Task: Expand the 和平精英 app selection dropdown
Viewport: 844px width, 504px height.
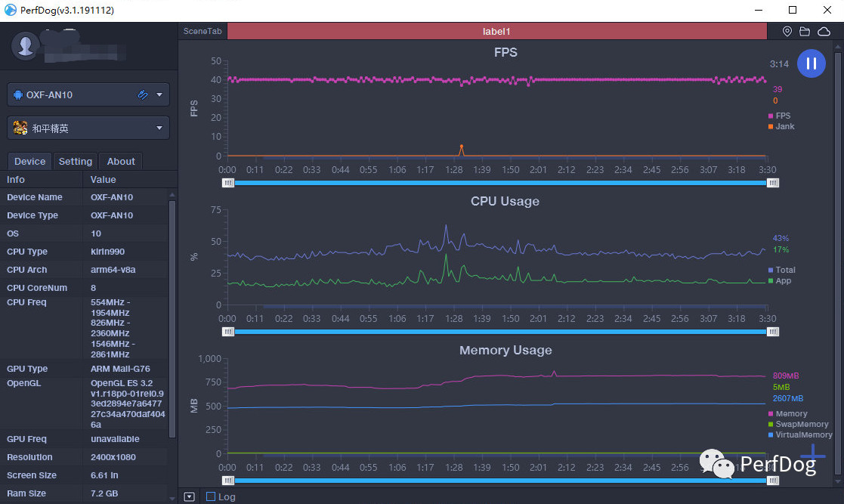Action: (159, 128)
